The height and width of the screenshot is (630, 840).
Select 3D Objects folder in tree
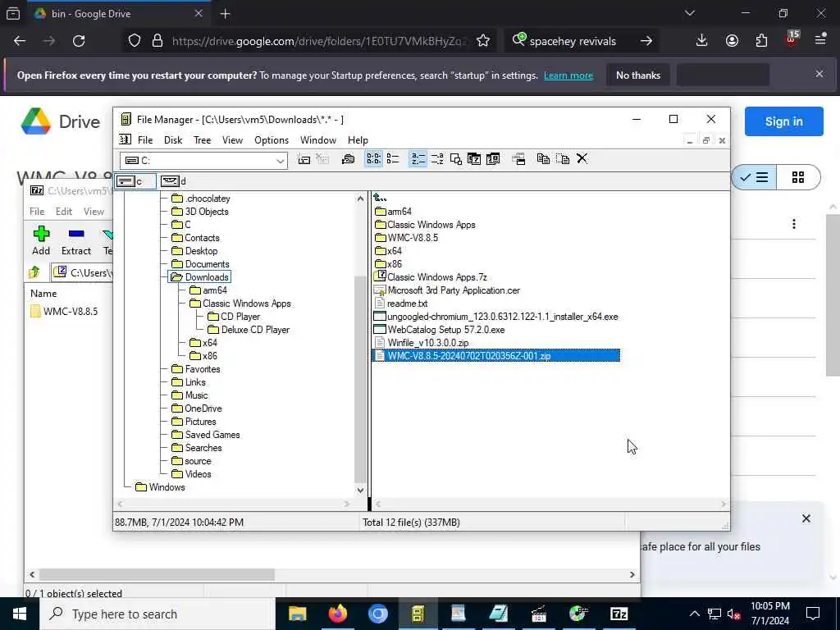coord(200,212)
